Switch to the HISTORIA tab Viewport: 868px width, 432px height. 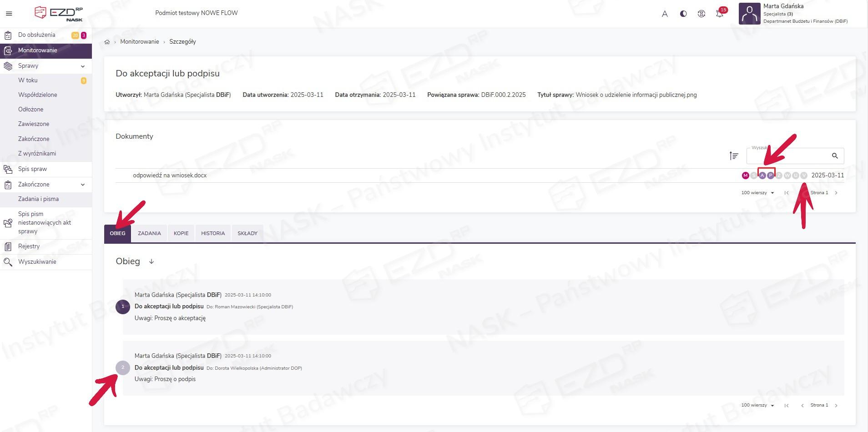click(213, 233)
